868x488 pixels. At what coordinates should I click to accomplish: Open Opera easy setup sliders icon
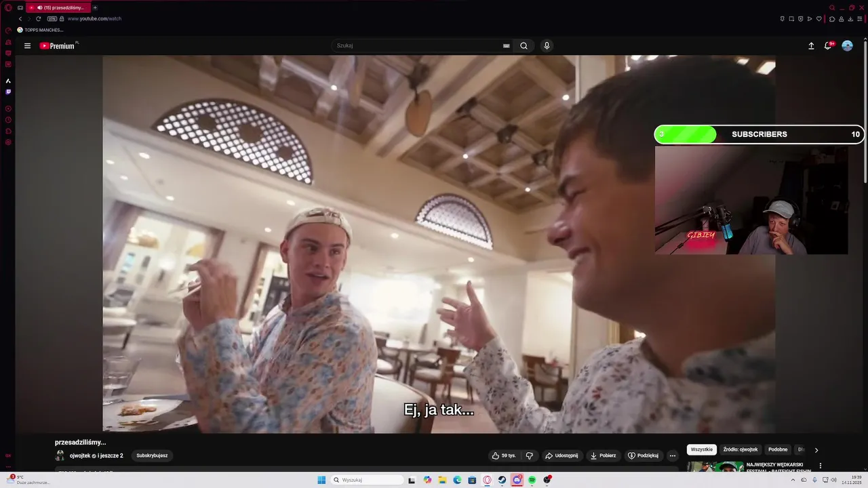point(860,19)
